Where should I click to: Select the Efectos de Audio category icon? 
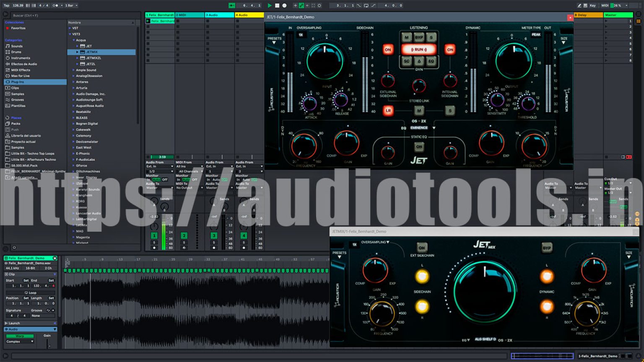(x=8, y=64)
